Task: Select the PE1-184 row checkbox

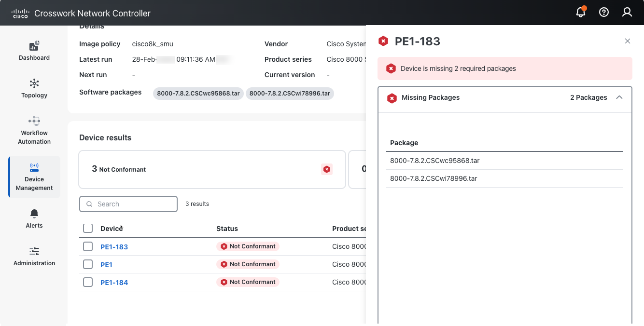Action: click(x=88, y=282)
